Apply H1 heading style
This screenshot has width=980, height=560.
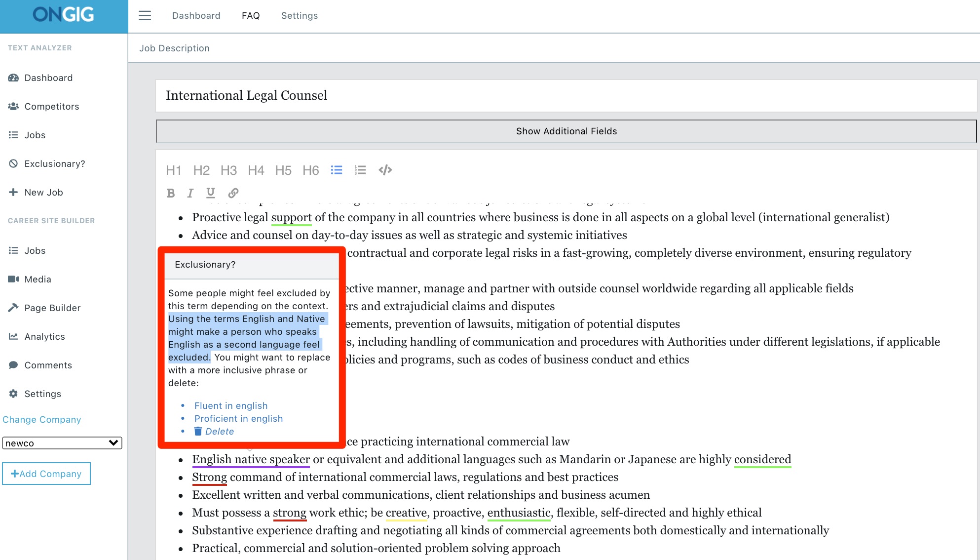pyautogui.click(x=173, y=170)
